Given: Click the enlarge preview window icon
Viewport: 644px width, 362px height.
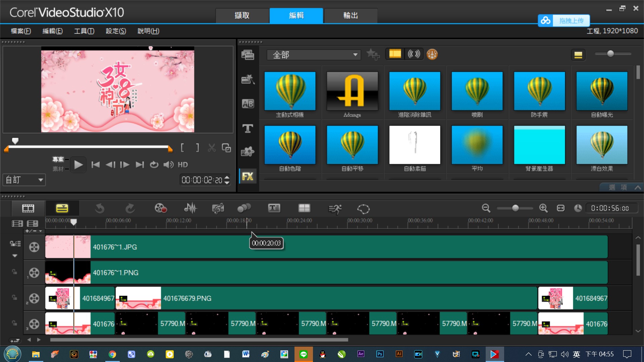Looking at the screenshot, I should (x=226, y=147).
